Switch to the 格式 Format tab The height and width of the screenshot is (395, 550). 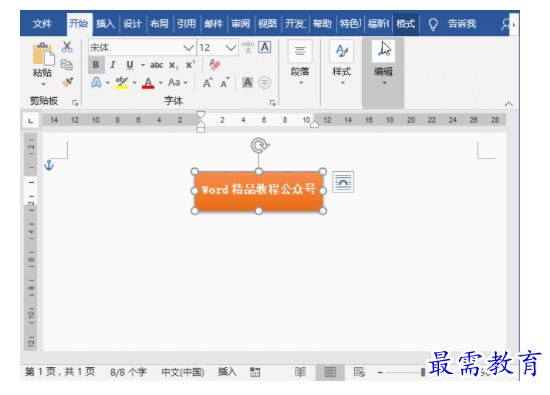tap(405, 24)
